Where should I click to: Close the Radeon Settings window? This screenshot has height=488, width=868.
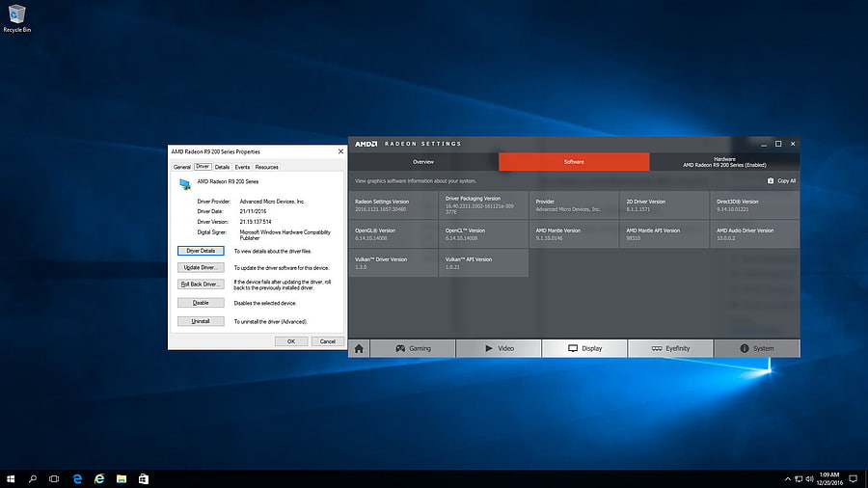[793, 144]
